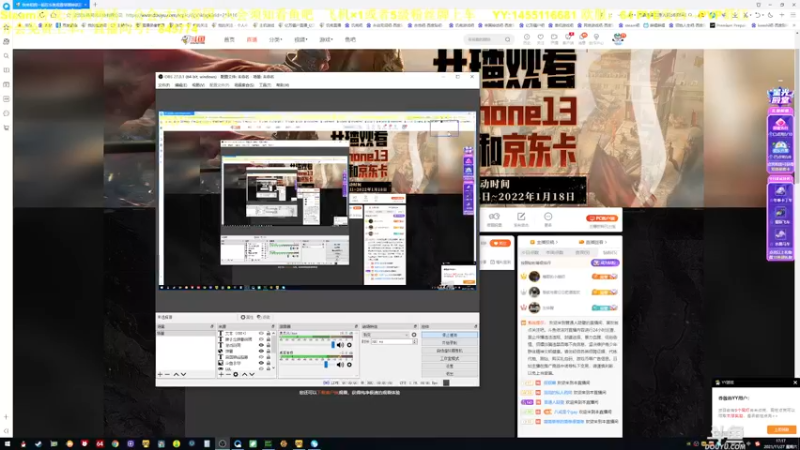Viewport: 800px width, 450px height.
Task: Switch to OBS from the taskbar
Action: (x=222, y=444)
